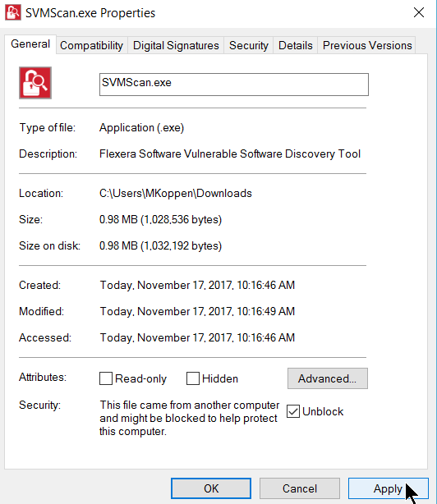Apply the property changes

[388, 488]
